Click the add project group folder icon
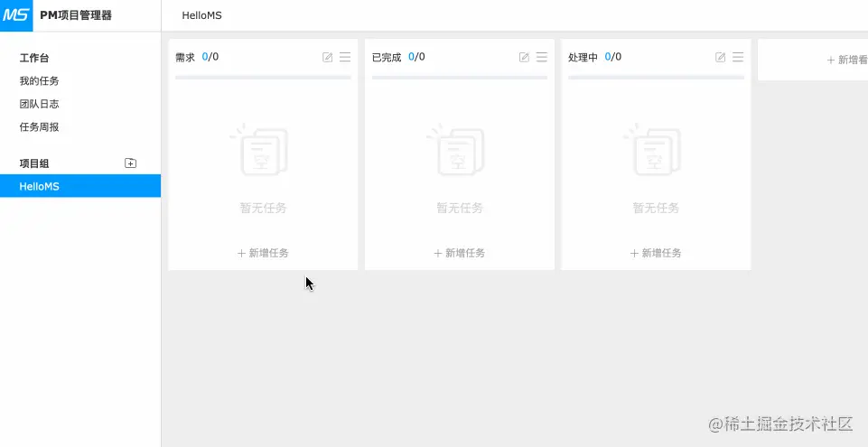868x447 pixels. (x=131, y=163)
